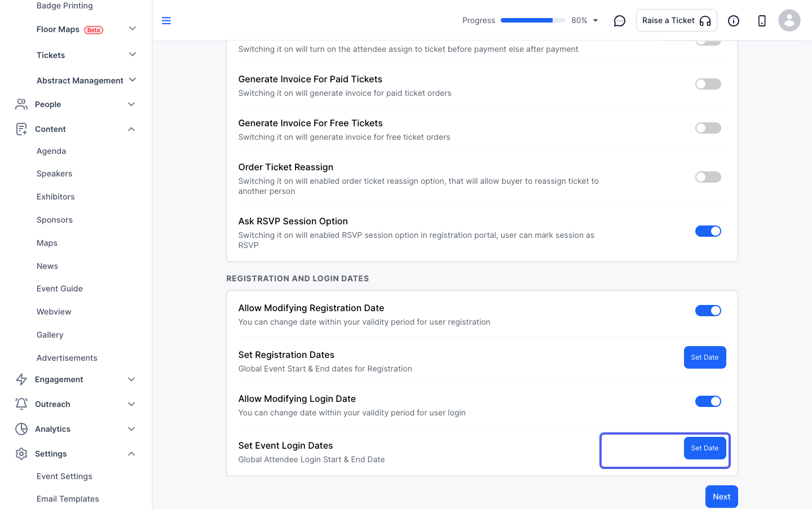Click the Raise a Ticket button

pyautogui.click(x=676, y=20)
